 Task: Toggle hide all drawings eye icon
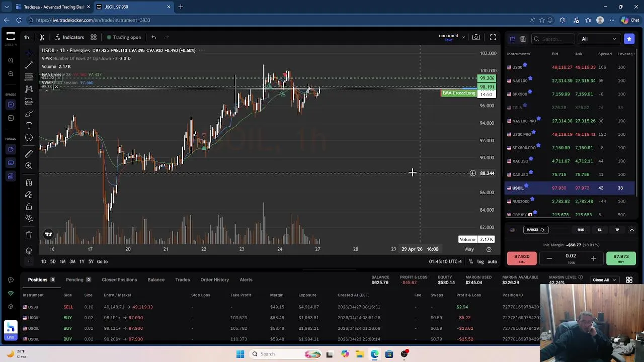[29, 219]
